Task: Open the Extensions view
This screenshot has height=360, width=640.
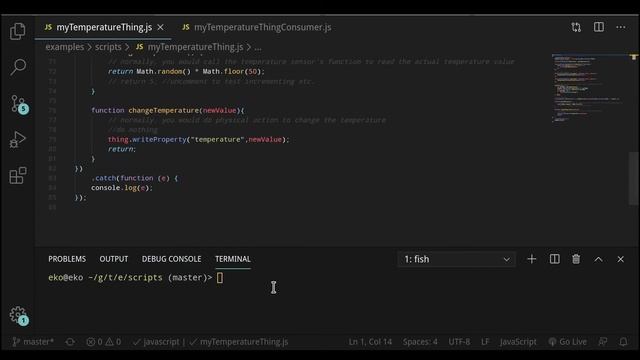Action: point(18,176)
